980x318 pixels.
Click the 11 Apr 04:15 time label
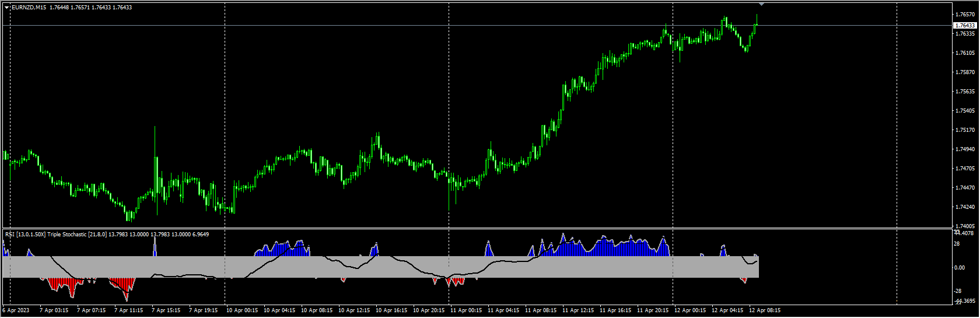[x=503, y=310]
